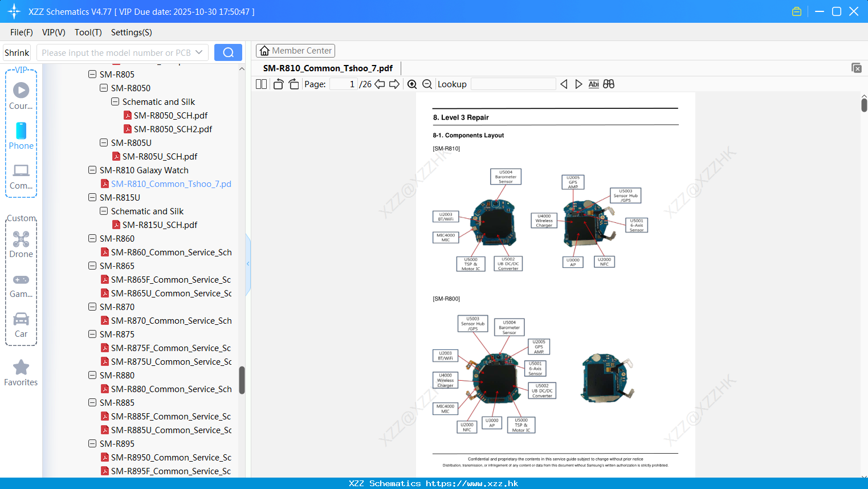Go to next page arrow

coord(394,84)
